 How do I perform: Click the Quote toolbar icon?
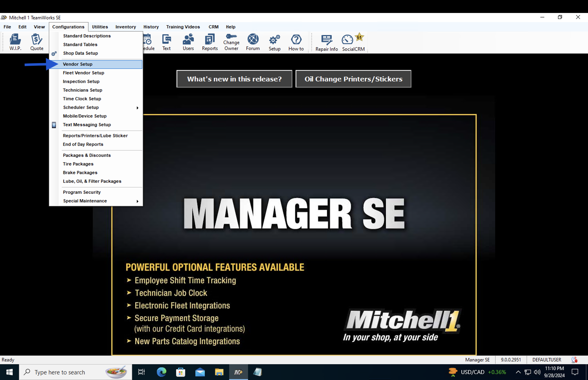[x=37, y=42]
